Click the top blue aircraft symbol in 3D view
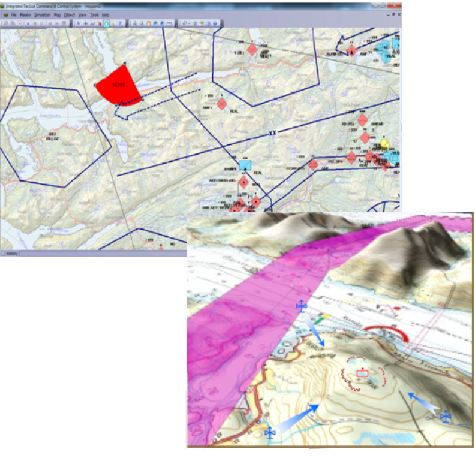This screenshot has width=475, height=476. (x=301, y=308)
